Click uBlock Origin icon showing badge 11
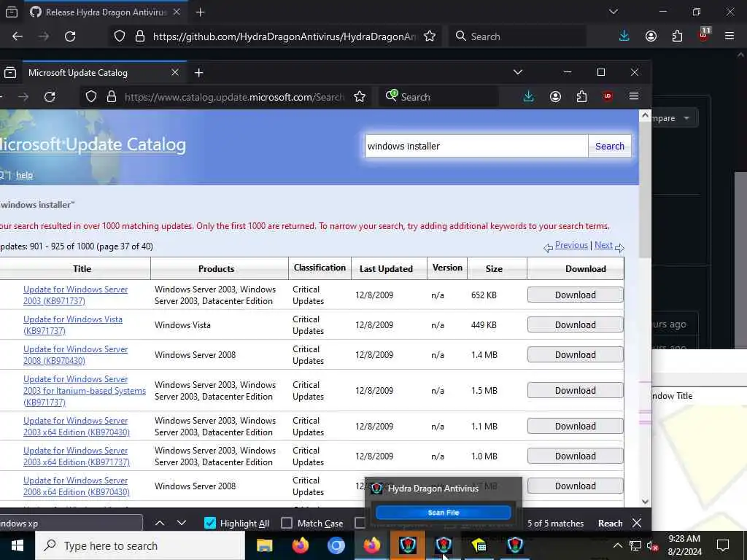The width and height of the screenshot is (747, 560). pyautogui.click(x=704, y=35)
